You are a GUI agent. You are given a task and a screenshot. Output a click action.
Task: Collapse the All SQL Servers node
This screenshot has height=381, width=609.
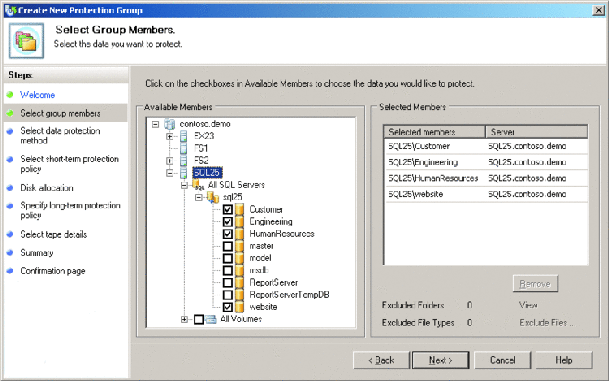coord(184,185)
